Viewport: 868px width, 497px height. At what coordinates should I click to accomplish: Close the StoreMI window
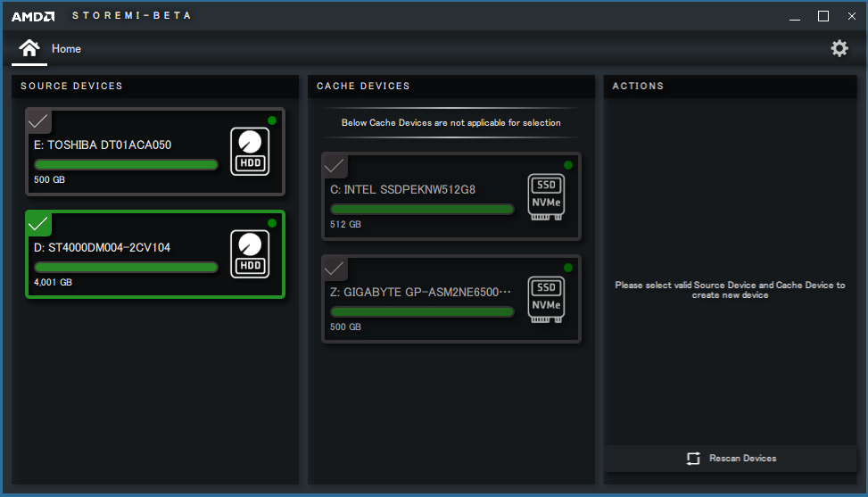pyautogui.click(x=851, y=16)
